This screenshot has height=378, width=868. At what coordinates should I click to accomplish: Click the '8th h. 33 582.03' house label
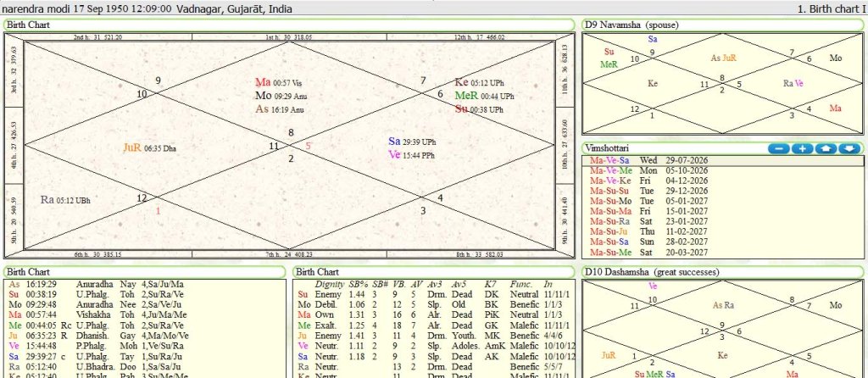pyautogui.click(x=480, y=254)
